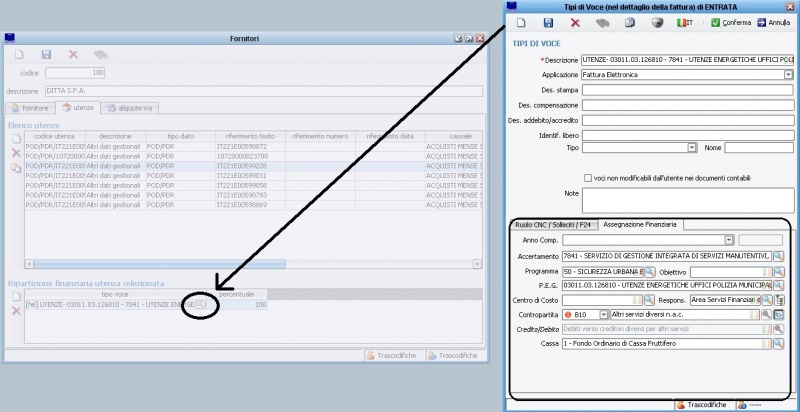Click the Nome input field

759,147
